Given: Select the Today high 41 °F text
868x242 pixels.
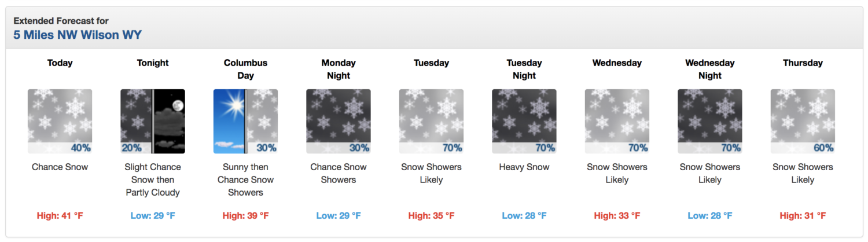Looking at the screenshot, I should coord(60,216).
